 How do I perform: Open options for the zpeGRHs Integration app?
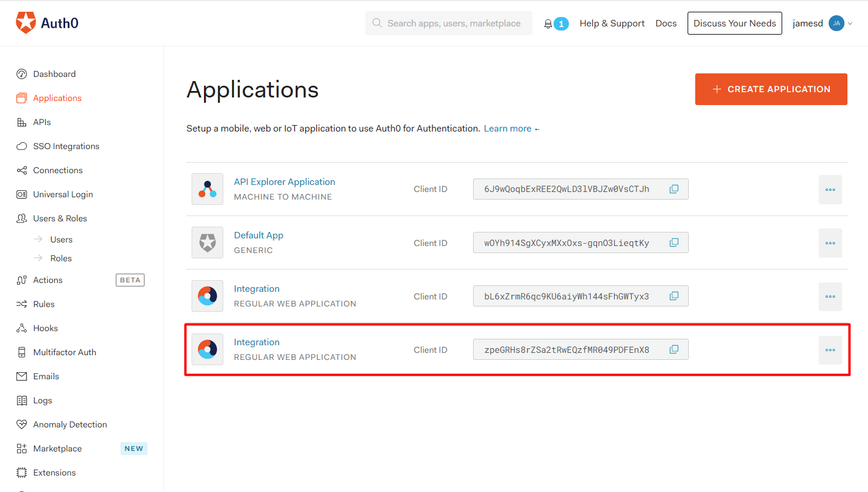tap(830, 350)
